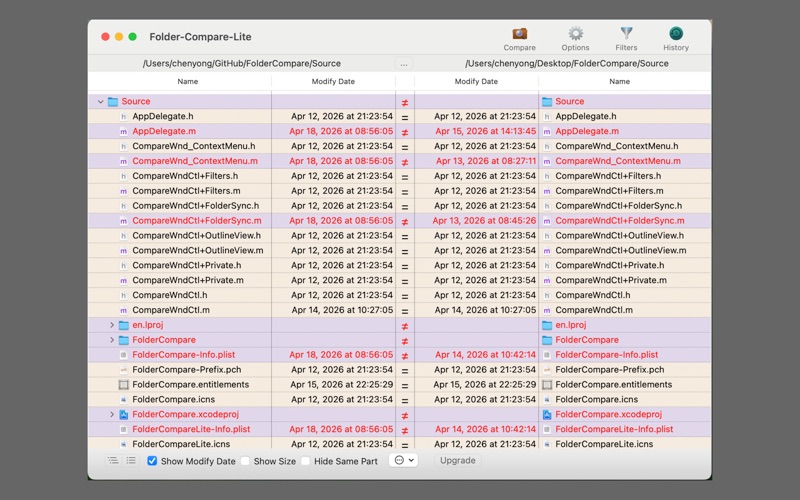Select right CompareWndCtl+Filters.m file

click(x=609, y=191)
